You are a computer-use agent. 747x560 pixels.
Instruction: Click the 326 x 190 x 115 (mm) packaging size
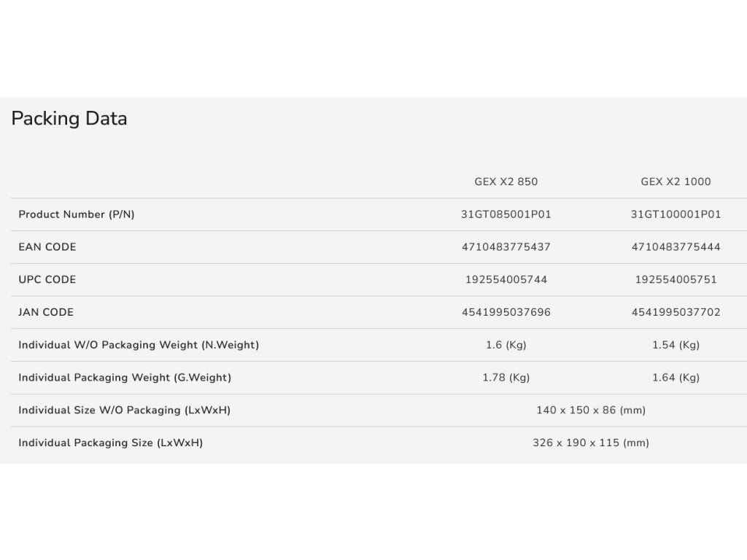pos(591,443)
